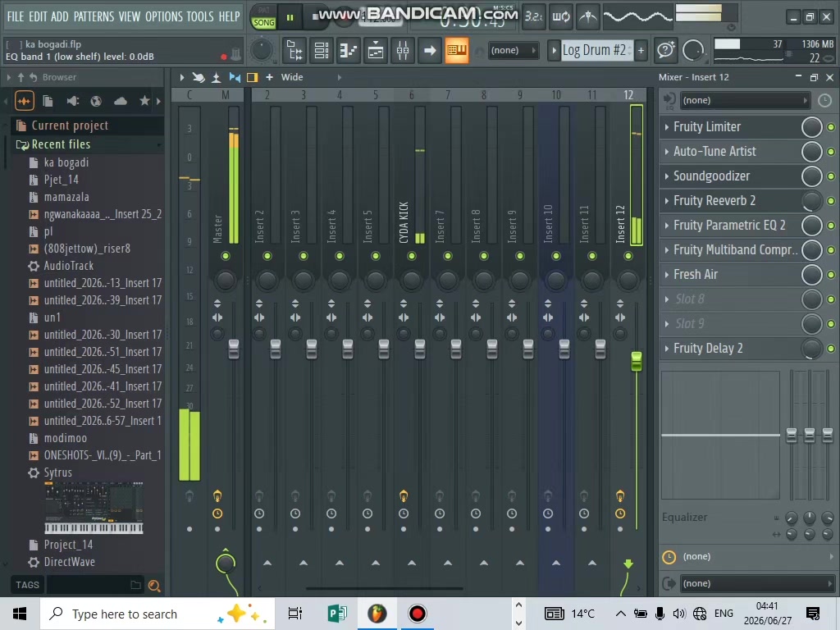Open the ADD menu
The height and width of the screenshot is (630, 840).
coord(59,16)
